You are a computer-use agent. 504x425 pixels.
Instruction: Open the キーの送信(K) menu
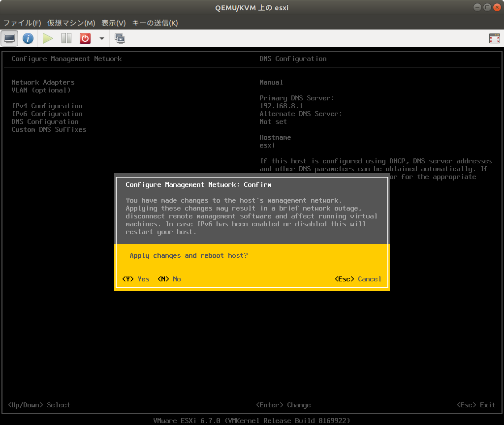(x=155, y=23)
